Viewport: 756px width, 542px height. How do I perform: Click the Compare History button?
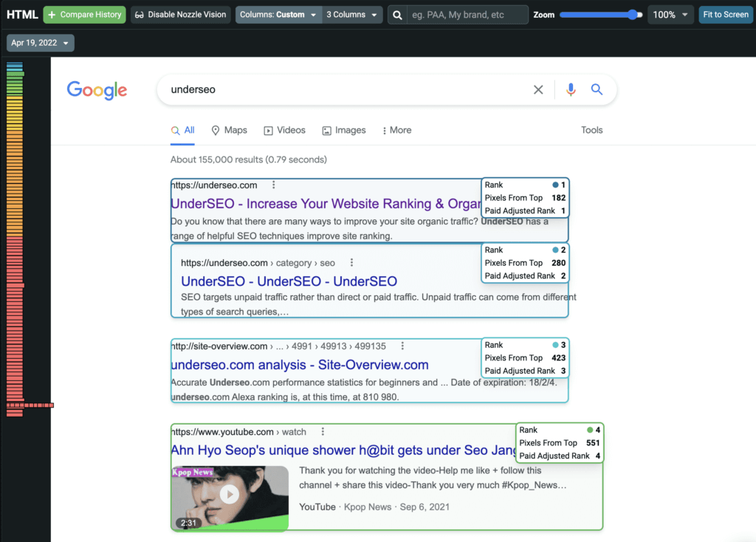pos(84,15)
